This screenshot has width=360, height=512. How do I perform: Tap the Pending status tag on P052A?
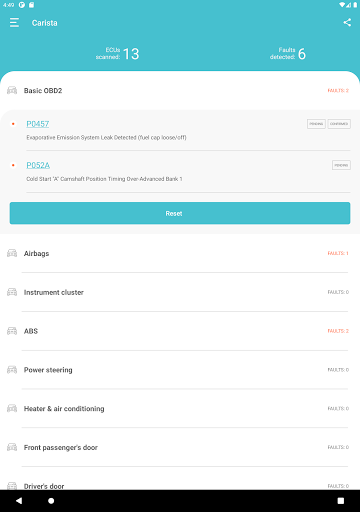coord(341,165)
